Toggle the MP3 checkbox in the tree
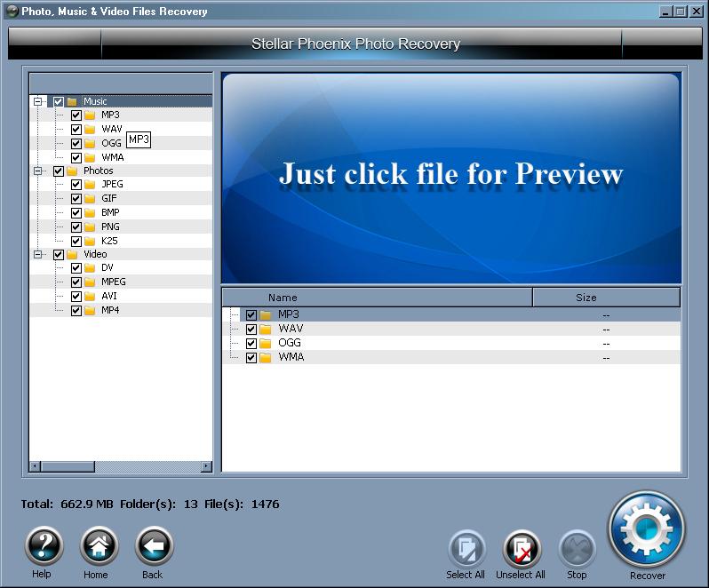 click(76, 115)
